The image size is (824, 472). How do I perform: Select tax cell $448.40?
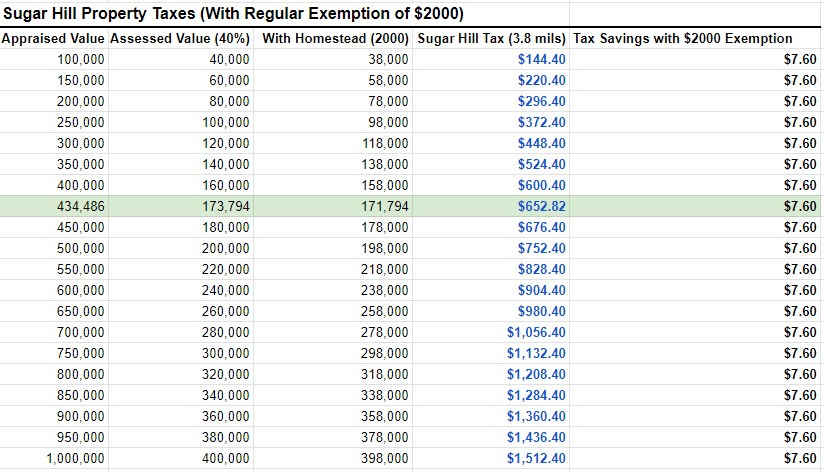pyautogui.click(x=542, y=143)
